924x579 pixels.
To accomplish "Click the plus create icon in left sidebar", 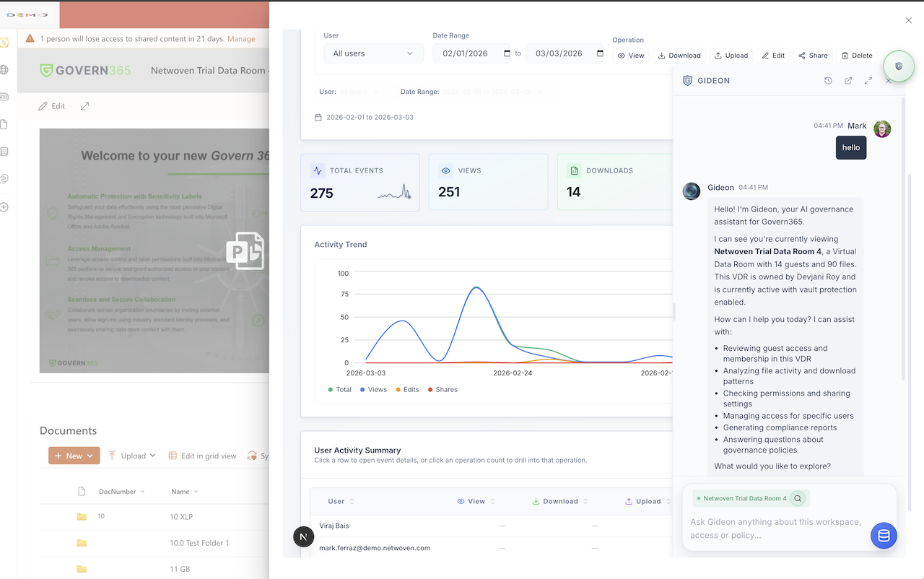I will pos(4,207).
